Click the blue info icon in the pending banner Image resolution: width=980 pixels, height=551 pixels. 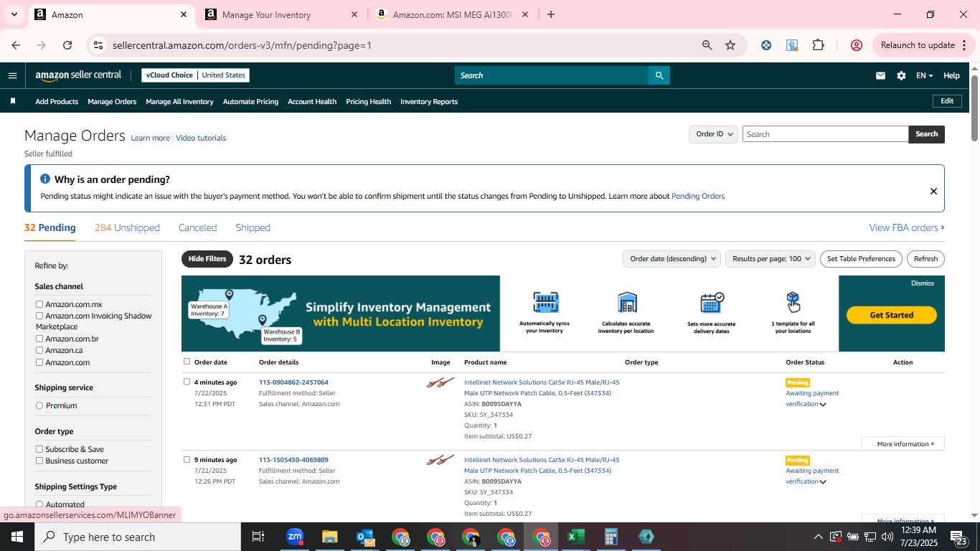pyautogui.click(x=45, y=179)
